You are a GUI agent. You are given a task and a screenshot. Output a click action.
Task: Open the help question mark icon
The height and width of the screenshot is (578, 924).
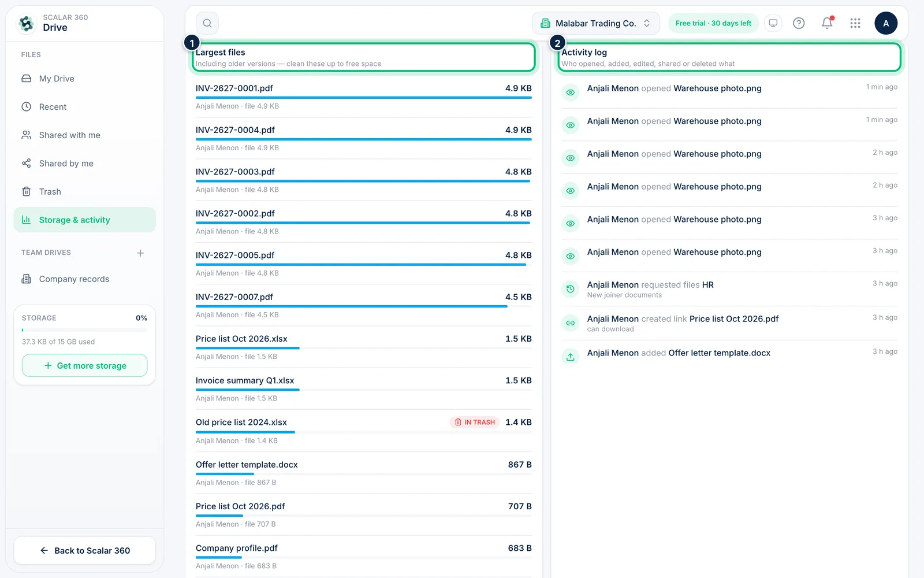799,23
